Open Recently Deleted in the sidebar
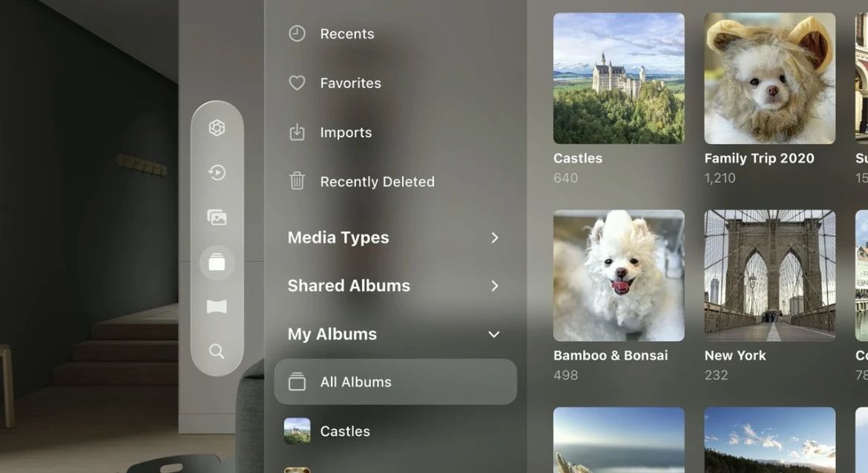This screenshot has height=473, width=868. pyautogui.click(x=396, y=182)
